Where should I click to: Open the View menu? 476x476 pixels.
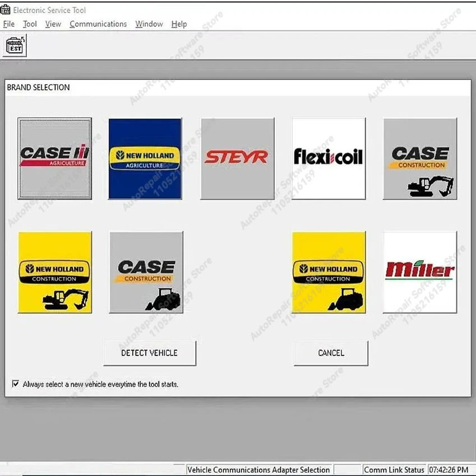coord(53,24)
